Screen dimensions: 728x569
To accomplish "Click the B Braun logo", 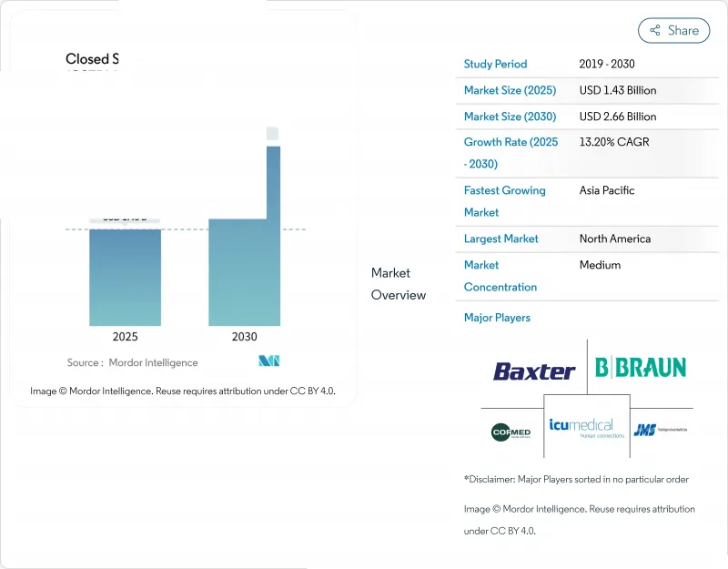I will 641,368.
